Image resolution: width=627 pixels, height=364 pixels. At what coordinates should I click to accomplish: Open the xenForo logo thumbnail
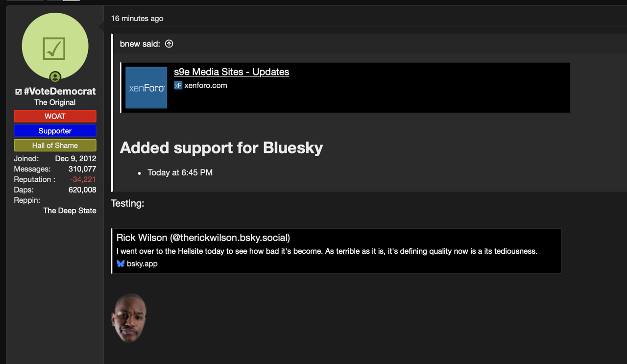click(x=146, y=88)
